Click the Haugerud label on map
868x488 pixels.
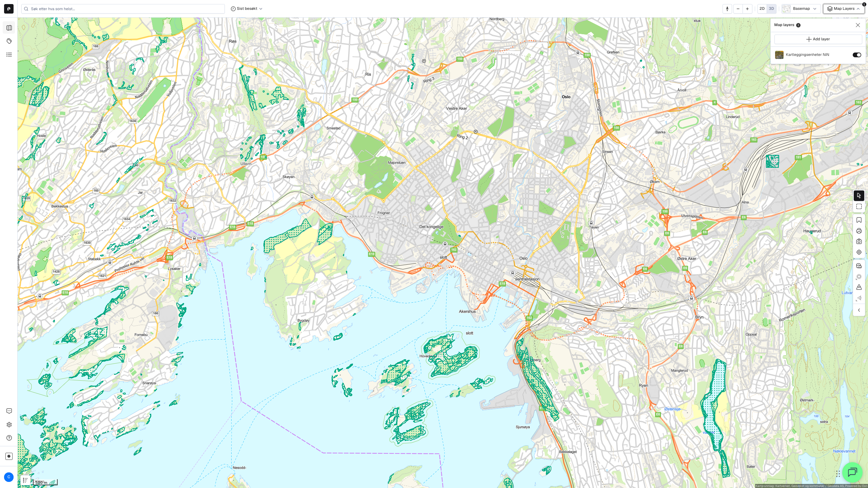tap(812, 231)
